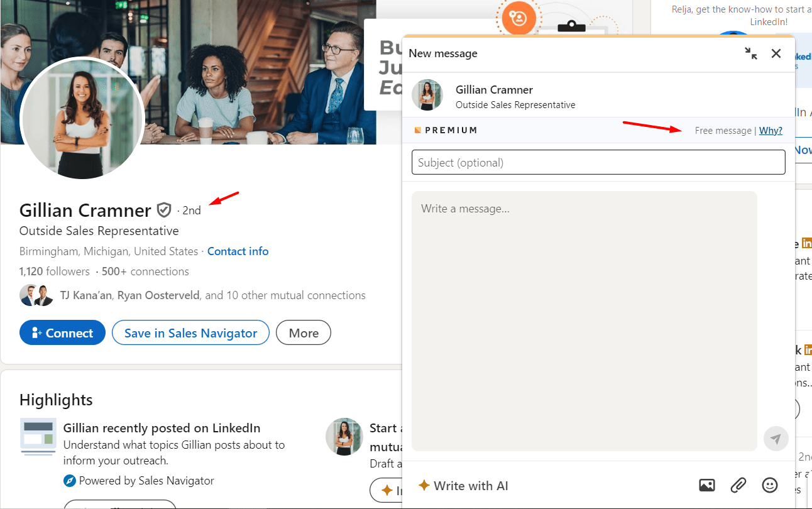Click the 2nd degree connection label

[192, 211]
